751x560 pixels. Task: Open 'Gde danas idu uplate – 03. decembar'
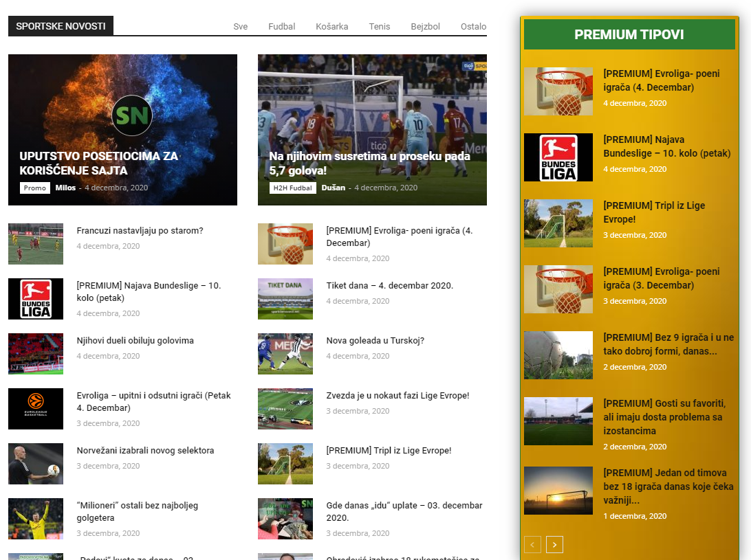point(404,512)
